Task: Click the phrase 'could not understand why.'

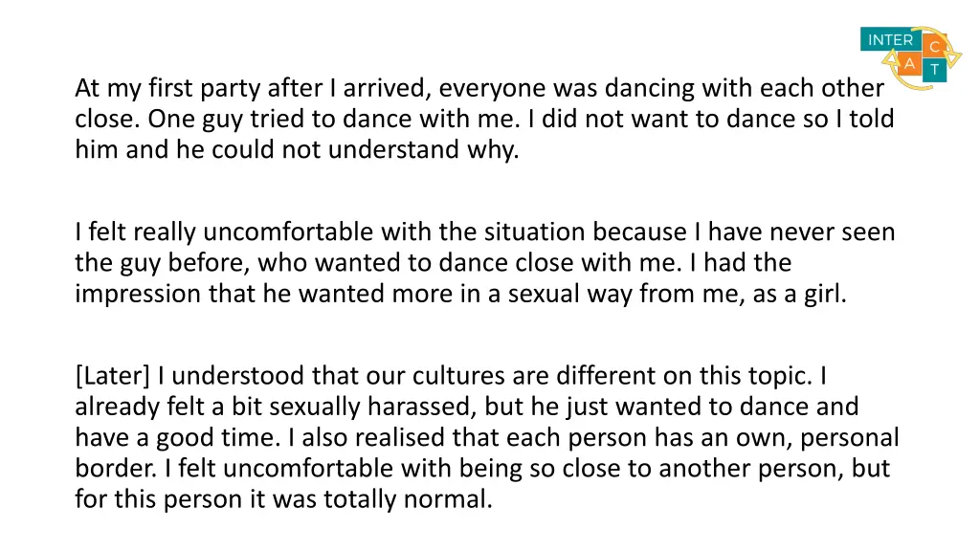Action: 366,150
